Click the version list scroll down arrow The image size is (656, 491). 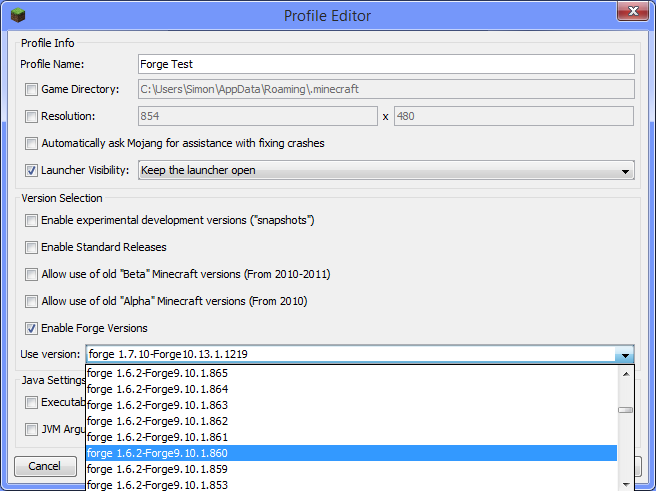[626, 484]
